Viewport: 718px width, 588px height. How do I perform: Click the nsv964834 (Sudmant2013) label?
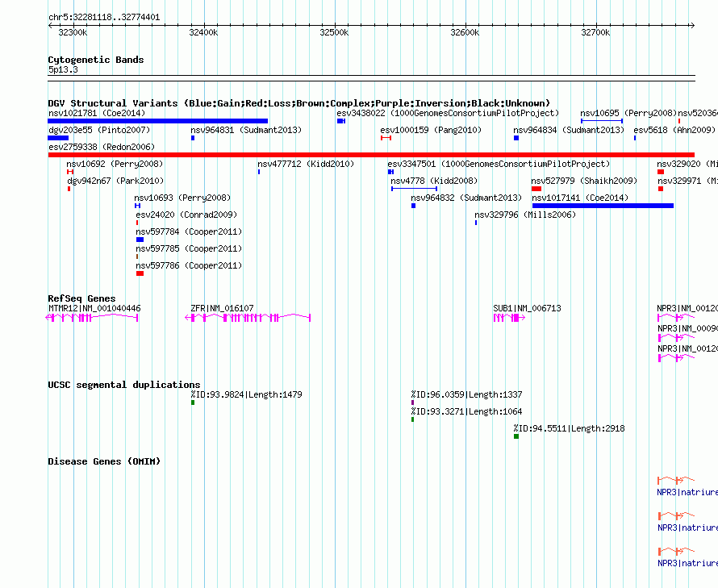point(569,130)
